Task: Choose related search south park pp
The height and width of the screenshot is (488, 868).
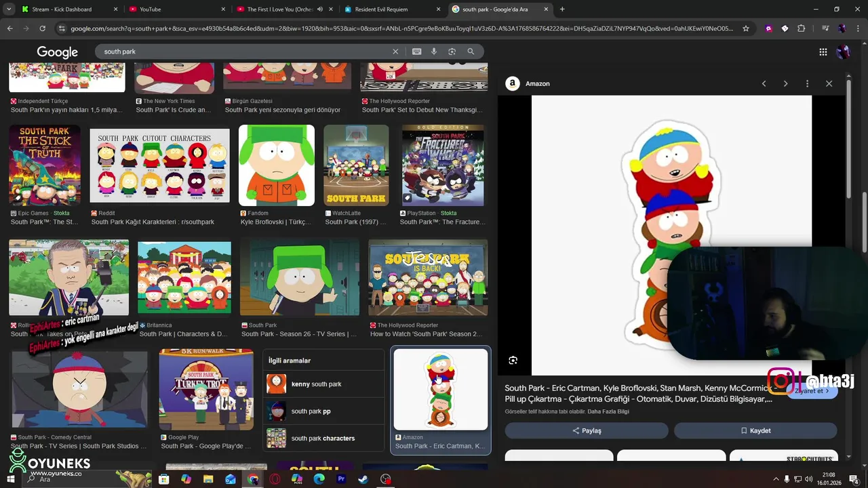Action: [x=324, y=411]
